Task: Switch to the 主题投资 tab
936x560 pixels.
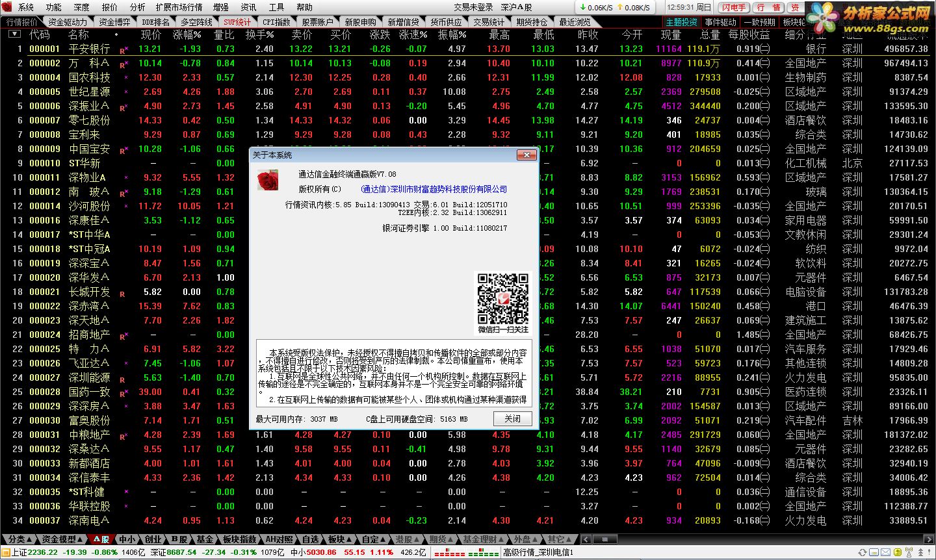Action: 682,22
